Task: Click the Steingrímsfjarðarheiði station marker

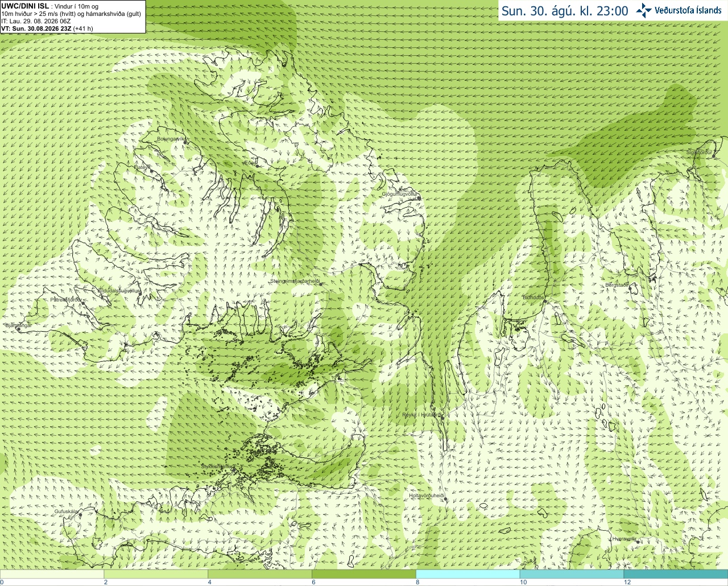Action: 320,284
